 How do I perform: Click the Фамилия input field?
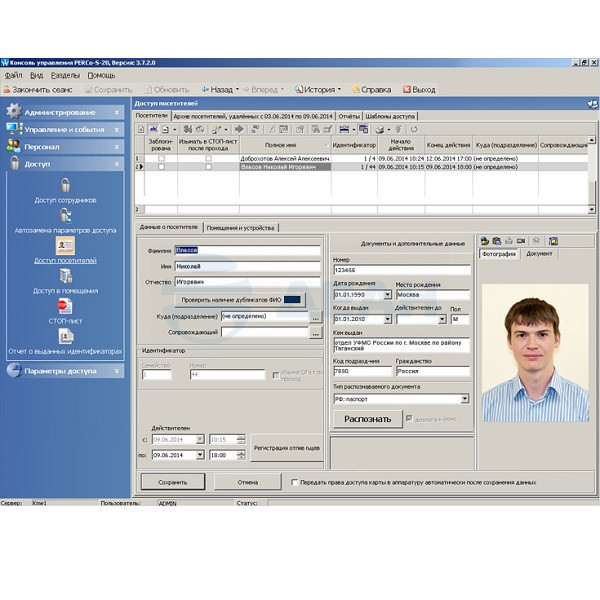pos(246,251)
